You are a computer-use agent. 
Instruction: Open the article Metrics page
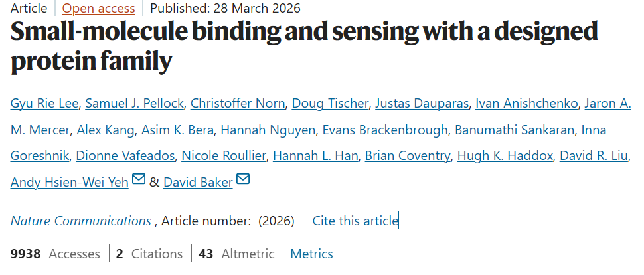[x=311, y=254]
